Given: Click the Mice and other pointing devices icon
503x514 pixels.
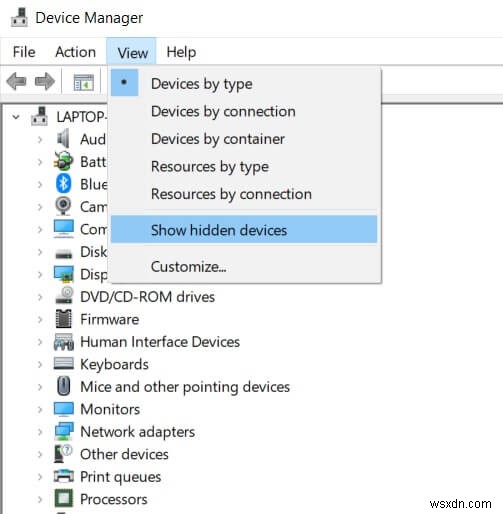Looking at the screenshot, I should coord(64,386).
